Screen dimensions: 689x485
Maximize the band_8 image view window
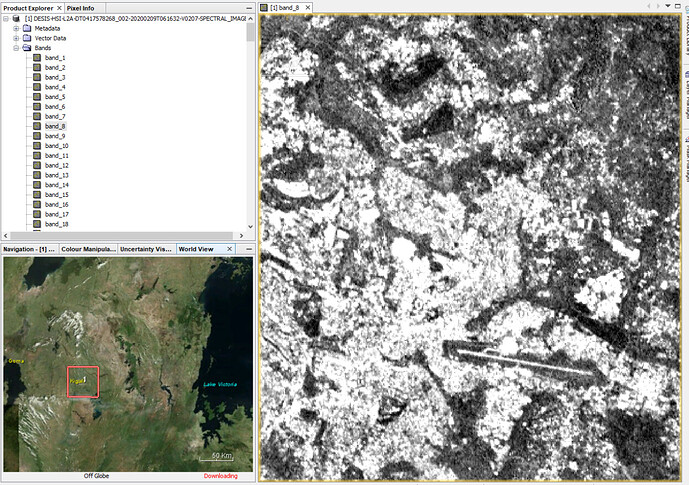678,6
